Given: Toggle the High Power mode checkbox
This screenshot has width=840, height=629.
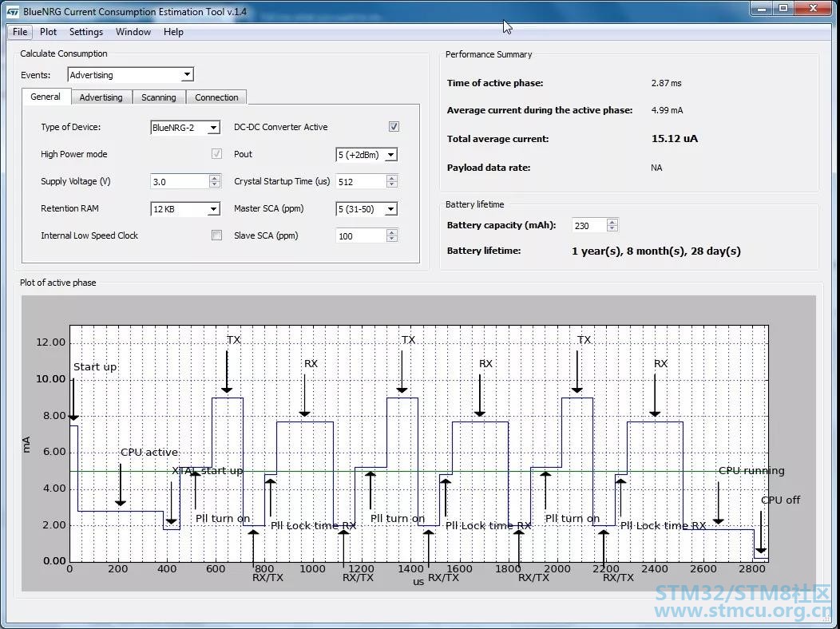Looking at the screenshot, I should pyautogui.click(x=216, y=154).
